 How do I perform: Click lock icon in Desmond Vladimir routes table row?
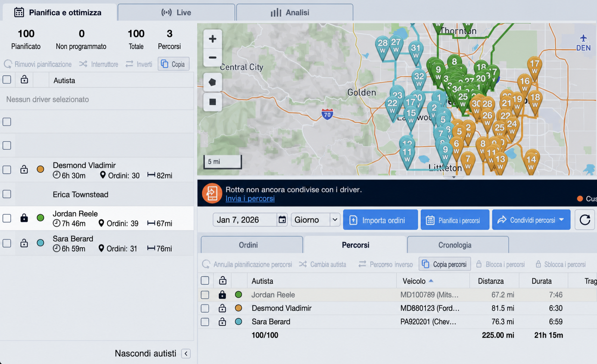tap(222, 308)
